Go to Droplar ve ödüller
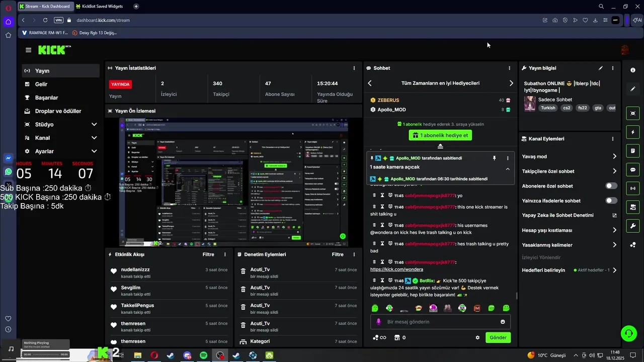Viewport: 644px width, 362px height. click(x=60, y=111)
